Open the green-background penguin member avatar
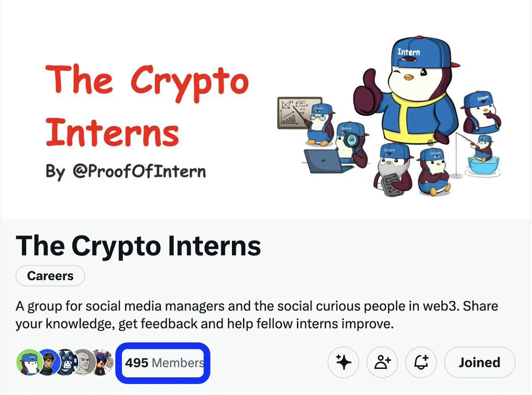This screenshot has height=395, width=532. point(29,362)
